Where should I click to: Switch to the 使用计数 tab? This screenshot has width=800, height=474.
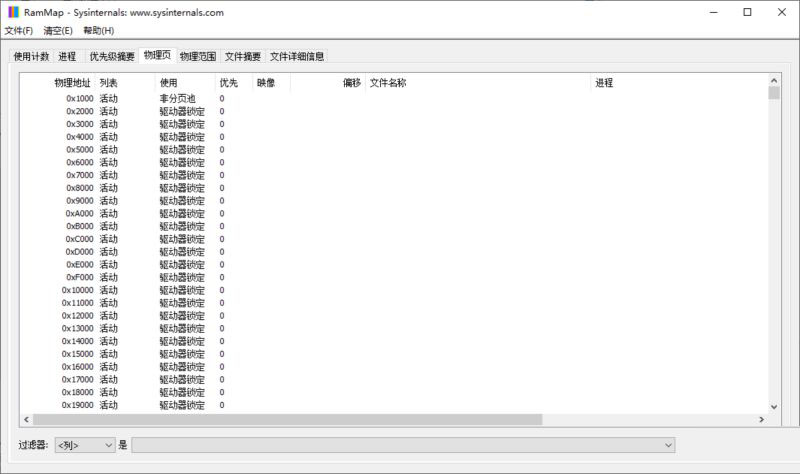point(31,56)
